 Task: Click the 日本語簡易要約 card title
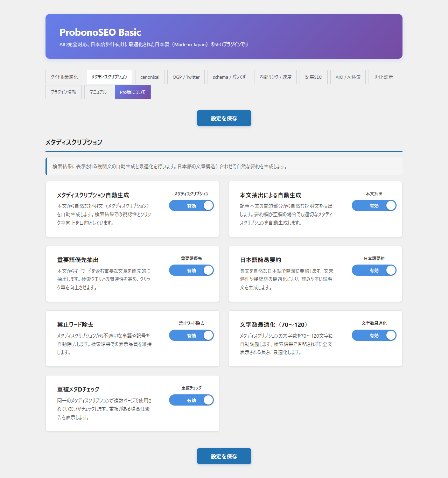pyautogui.click(x=260, y=260)
